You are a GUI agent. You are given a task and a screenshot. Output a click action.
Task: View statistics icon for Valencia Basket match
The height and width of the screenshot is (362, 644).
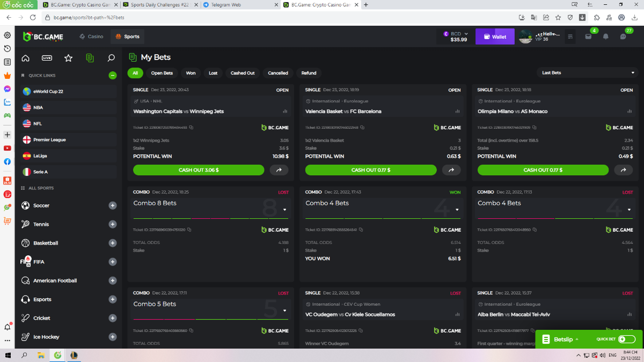(x=457, y=112)
